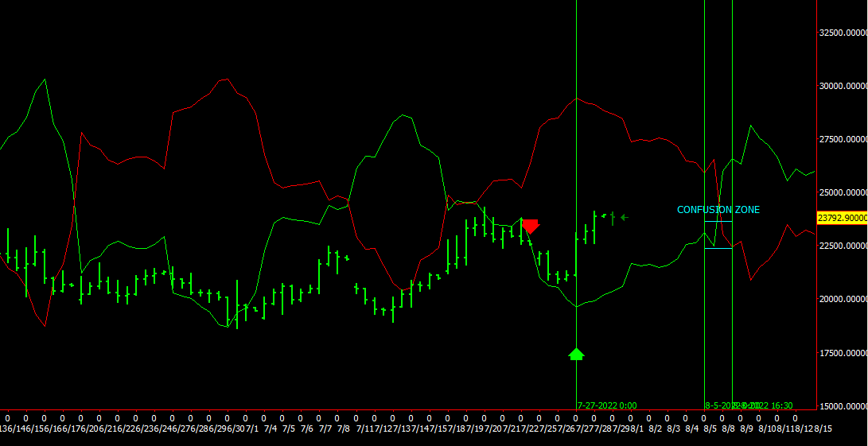
Task: Click the 8/3 date label
Action: (673, 429)
